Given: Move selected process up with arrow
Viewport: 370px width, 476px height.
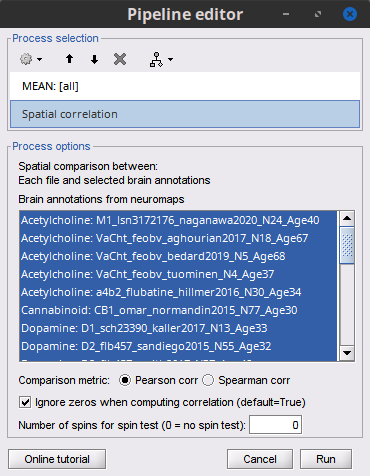Looking at the screenshot, I should (69, 59).
